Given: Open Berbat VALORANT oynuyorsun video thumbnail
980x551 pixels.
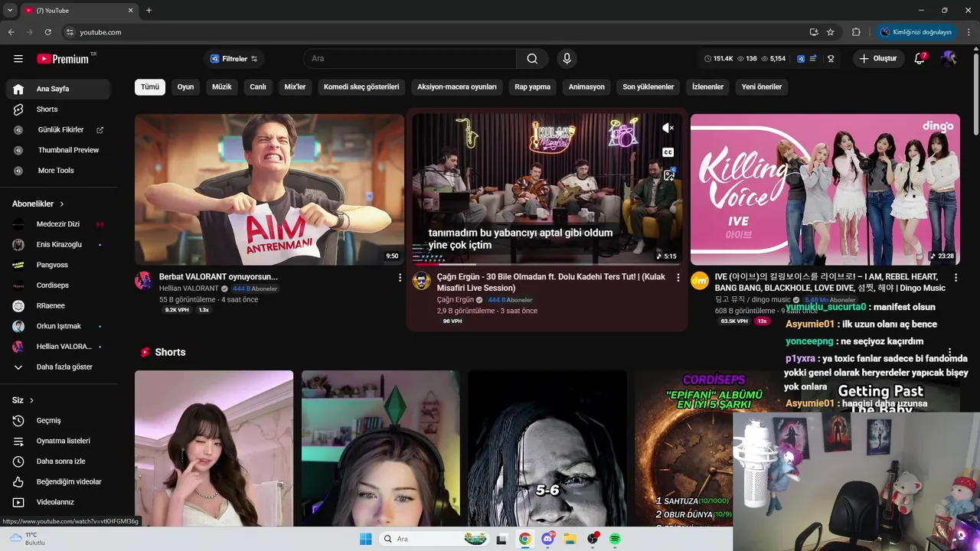Looking at the screenshot, I should [x=269, y=190].
